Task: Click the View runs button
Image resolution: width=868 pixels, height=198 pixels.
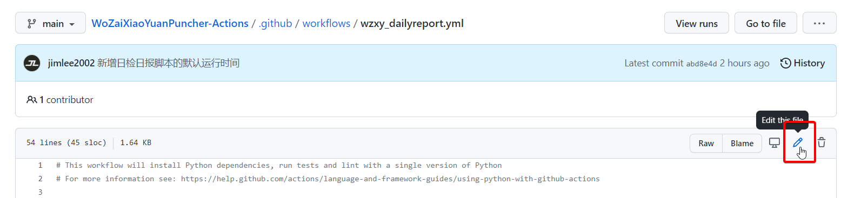Action: pyautogui.click(x=697, y=23)
